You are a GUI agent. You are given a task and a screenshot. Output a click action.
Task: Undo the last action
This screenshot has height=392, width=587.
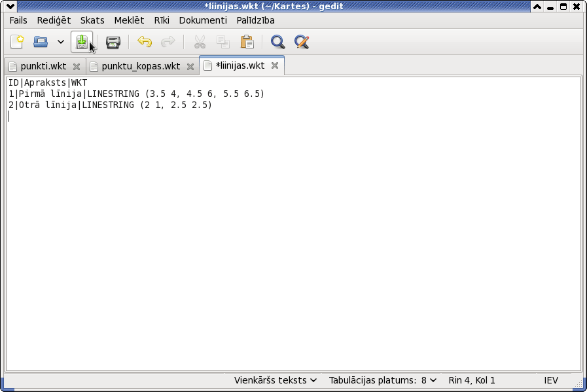click(x=145, y=42)
